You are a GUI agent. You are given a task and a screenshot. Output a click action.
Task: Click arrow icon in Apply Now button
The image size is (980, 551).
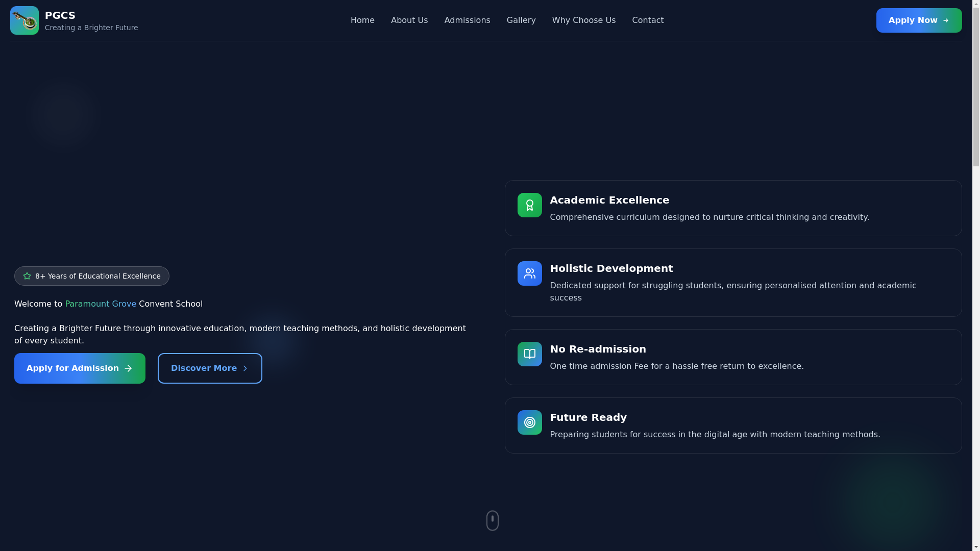point(946,20)
